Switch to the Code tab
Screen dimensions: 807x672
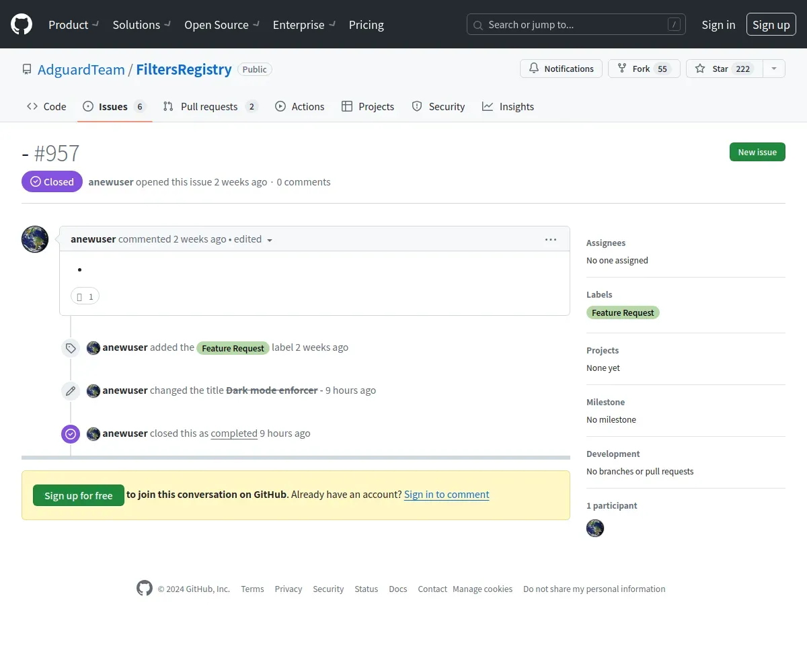[x=46, y=106]
